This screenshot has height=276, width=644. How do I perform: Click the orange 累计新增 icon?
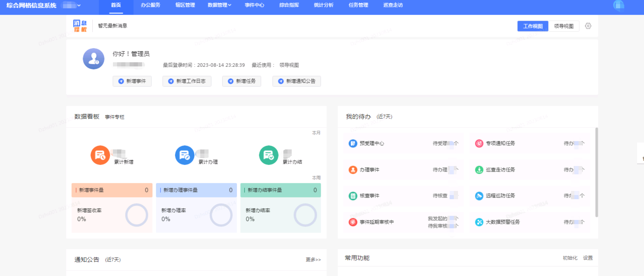click(100, 155)
